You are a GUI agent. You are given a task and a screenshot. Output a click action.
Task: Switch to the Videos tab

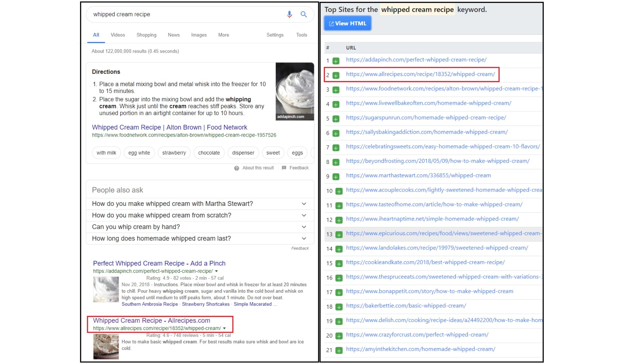(118, 35)
